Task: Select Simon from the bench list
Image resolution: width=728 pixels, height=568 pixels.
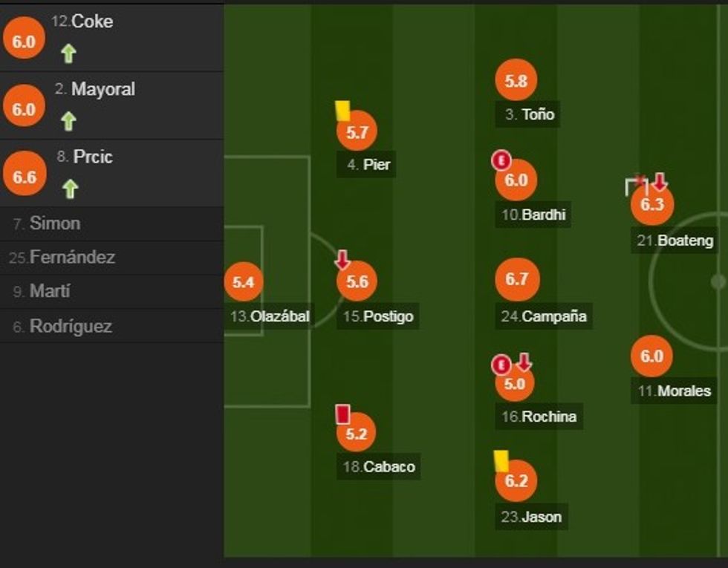Action: 54,223
